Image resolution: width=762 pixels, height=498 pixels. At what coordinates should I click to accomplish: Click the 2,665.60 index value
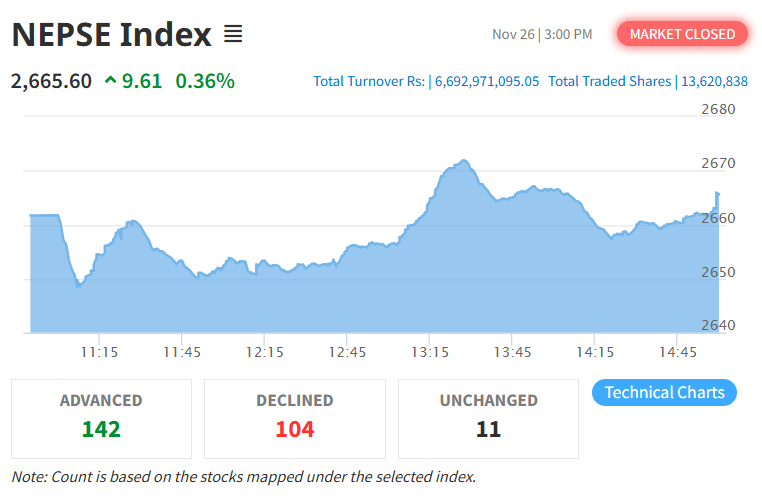point(51,81)
